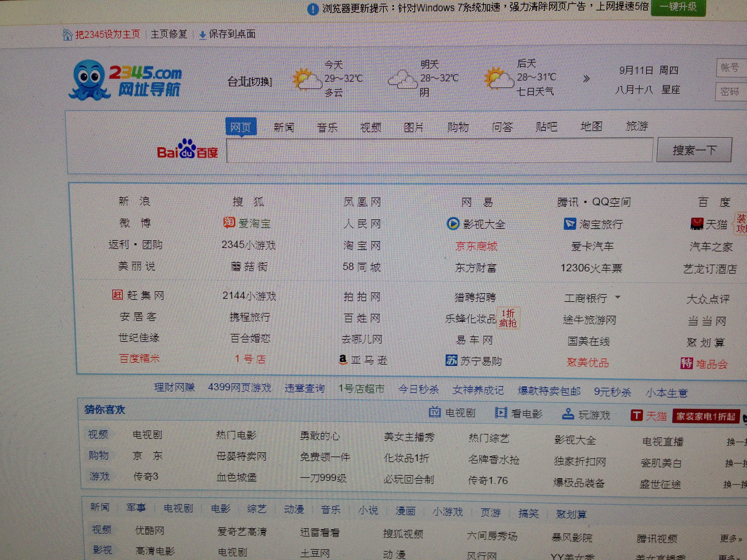Open the 工商银行 dropdown arrow
Viewport: 747px width, 560px height.
point(618,297)
